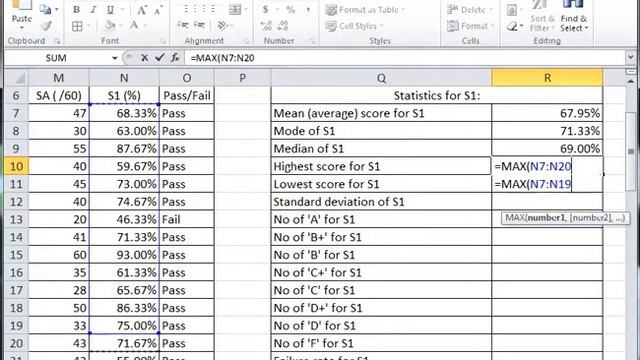
Task: Click the 'Median of S1' label cell
Action: coord(381,149)
